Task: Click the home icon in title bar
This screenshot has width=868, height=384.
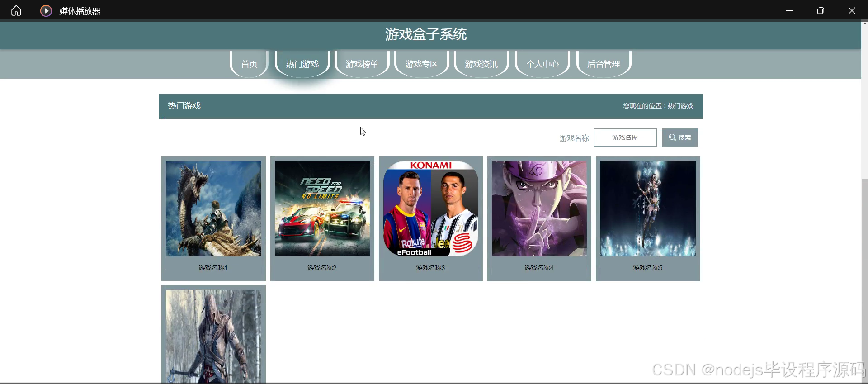Action: pyautogui.click(x=16, y=10)
